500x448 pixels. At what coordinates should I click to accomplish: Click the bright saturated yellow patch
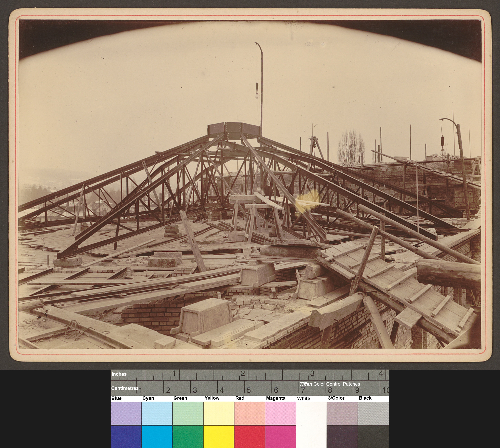point(219,437)
